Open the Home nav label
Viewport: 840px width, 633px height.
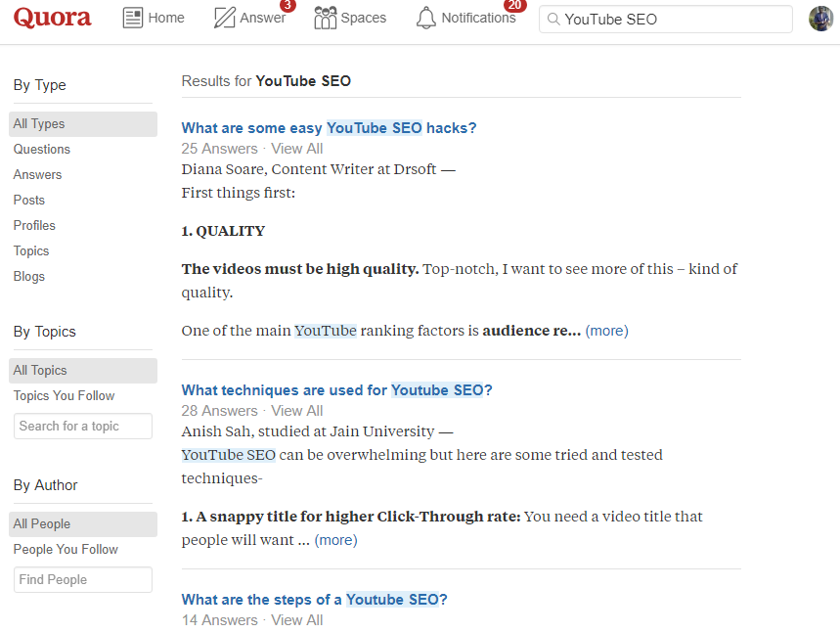[166, 18]
